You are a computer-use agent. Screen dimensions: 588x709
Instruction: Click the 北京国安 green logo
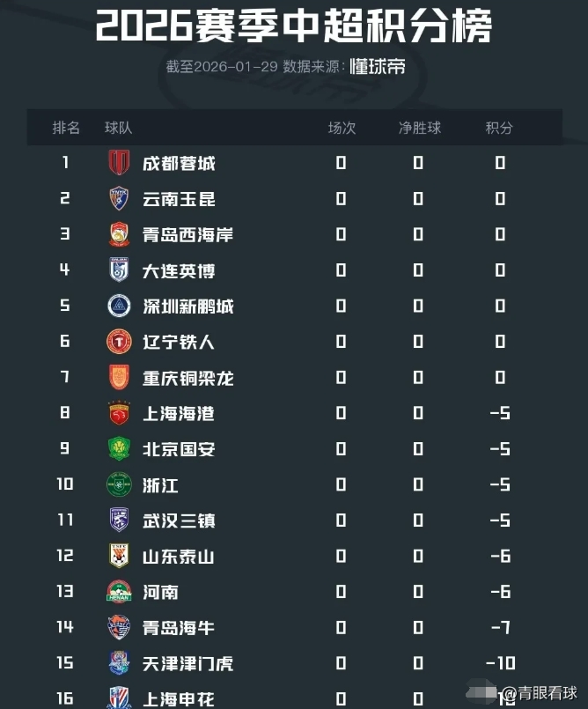point(119,449)
